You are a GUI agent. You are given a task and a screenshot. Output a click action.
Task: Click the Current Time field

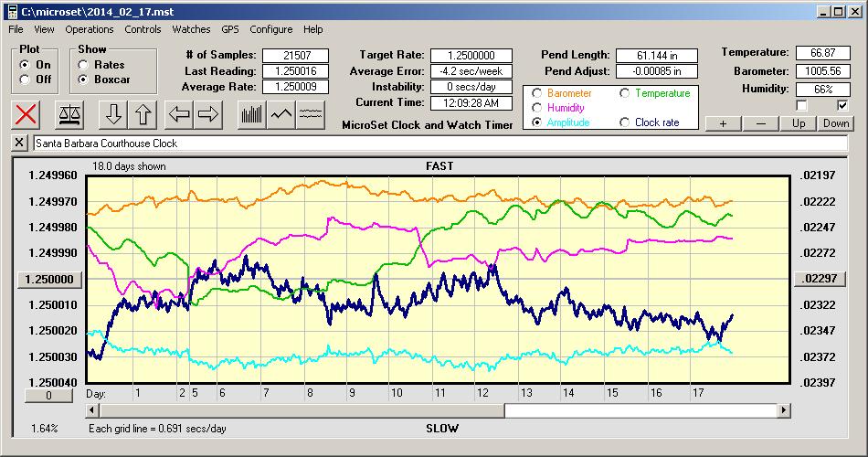coord(471,102)
